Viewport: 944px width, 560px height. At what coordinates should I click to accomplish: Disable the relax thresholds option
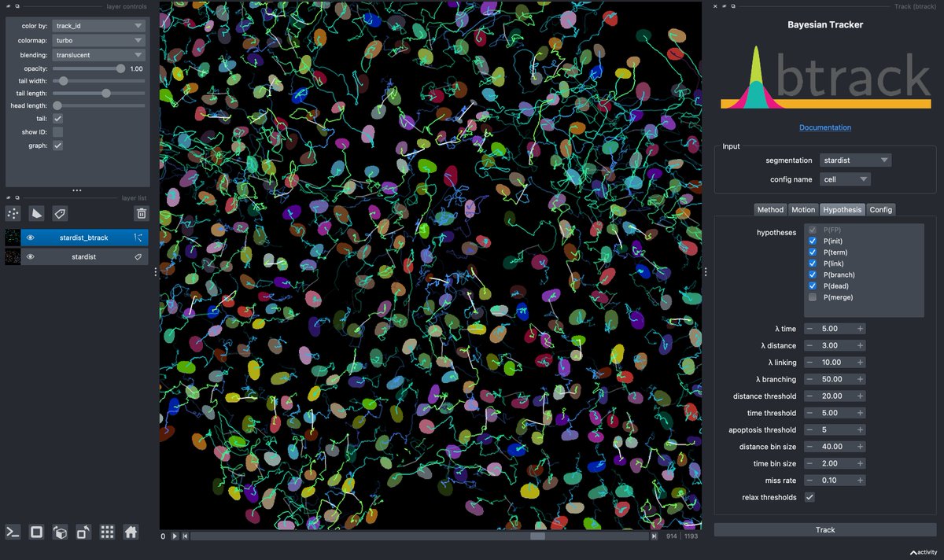coord(809,497)
